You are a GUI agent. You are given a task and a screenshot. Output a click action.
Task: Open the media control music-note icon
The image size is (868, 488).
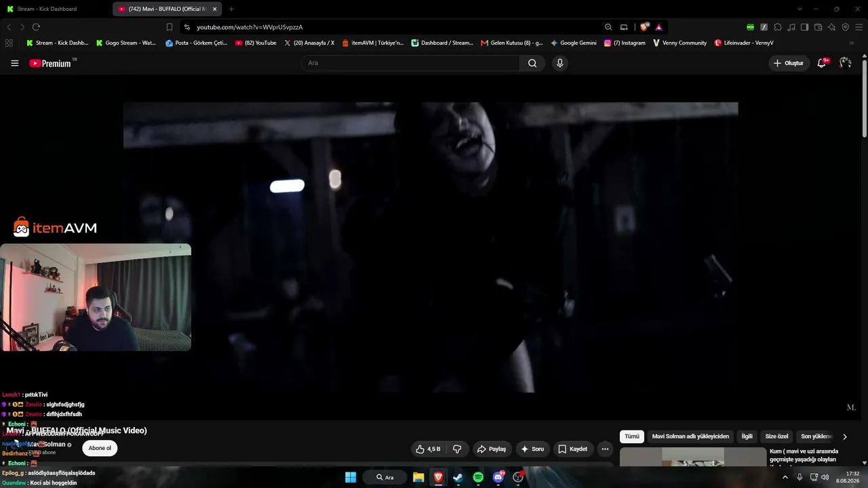click(x=791, y=27)
